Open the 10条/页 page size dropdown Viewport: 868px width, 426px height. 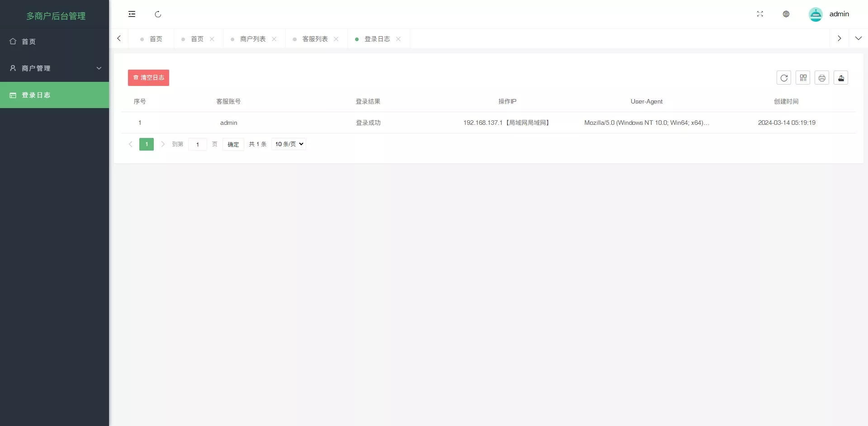tap(288, 144)
